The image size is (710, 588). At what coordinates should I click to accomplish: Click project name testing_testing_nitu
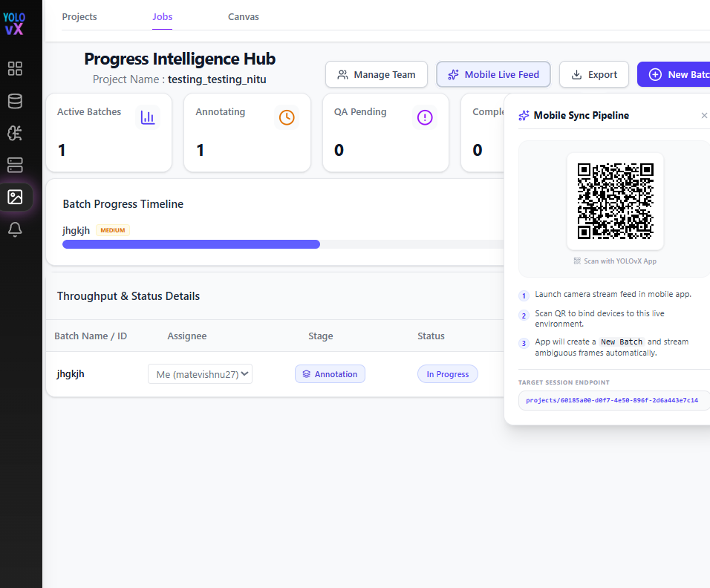click(x=217, y=79)
